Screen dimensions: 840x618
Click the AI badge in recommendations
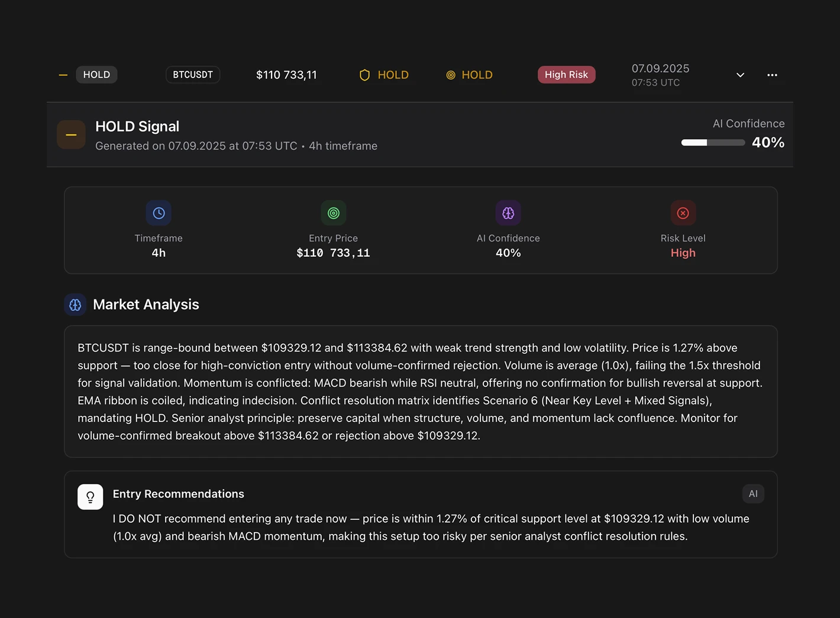[753, 494]
